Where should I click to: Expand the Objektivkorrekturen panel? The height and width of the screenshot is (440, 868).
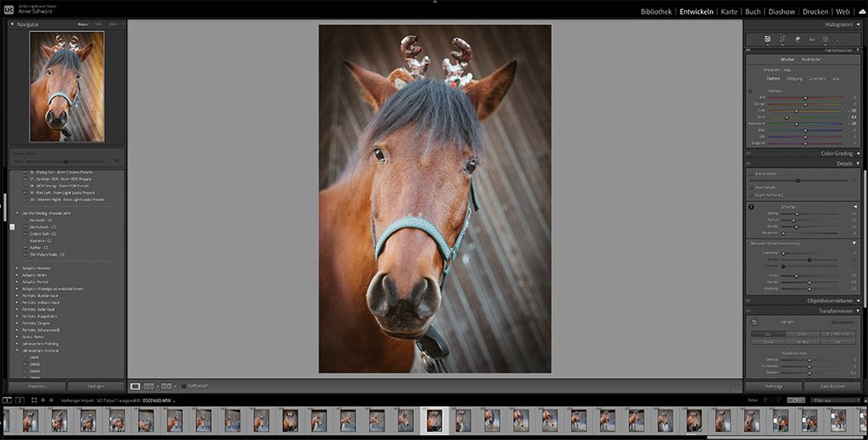[x=858, y=300]
